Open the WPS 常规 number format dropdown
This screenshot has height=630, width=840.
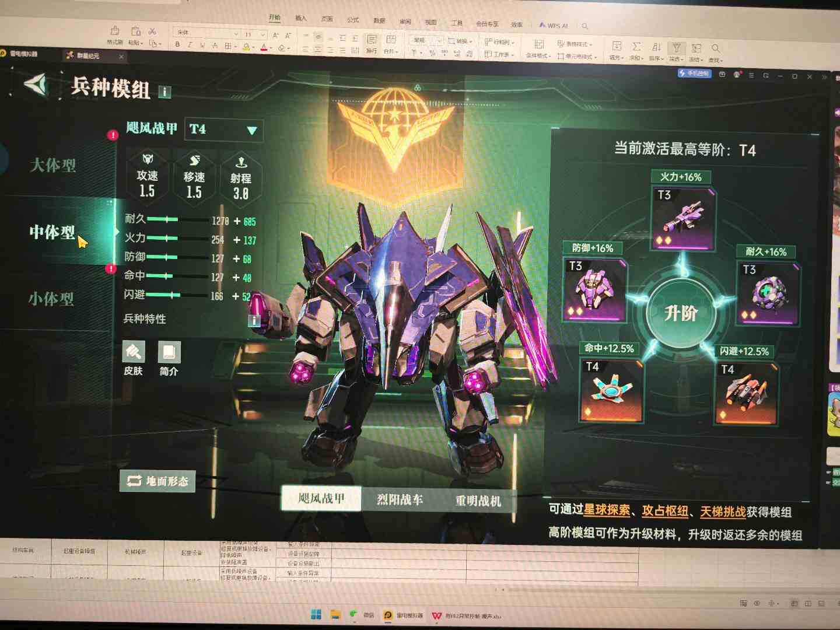tap(427, 40)
